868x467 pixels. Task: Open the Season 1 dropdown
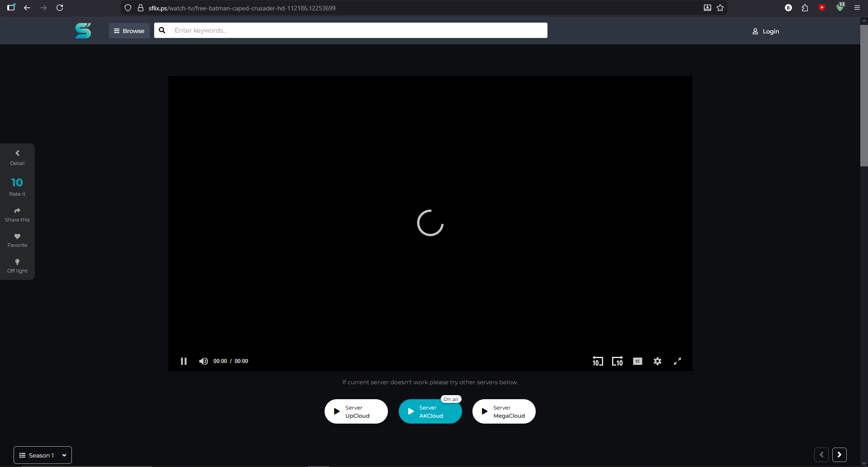click(42, 455)
